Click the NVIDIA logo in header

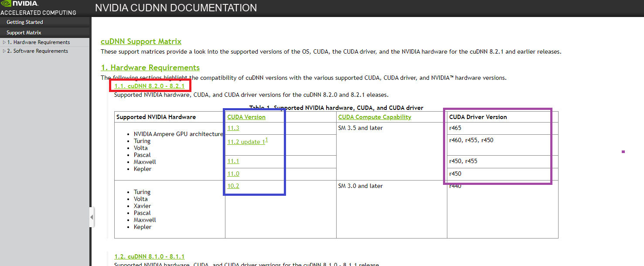[20, 3]
